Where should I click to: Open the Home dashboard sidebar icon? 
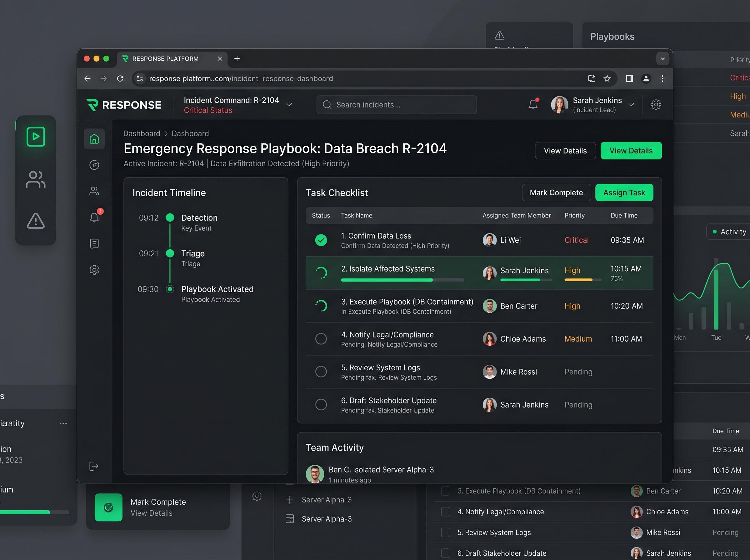94,139
